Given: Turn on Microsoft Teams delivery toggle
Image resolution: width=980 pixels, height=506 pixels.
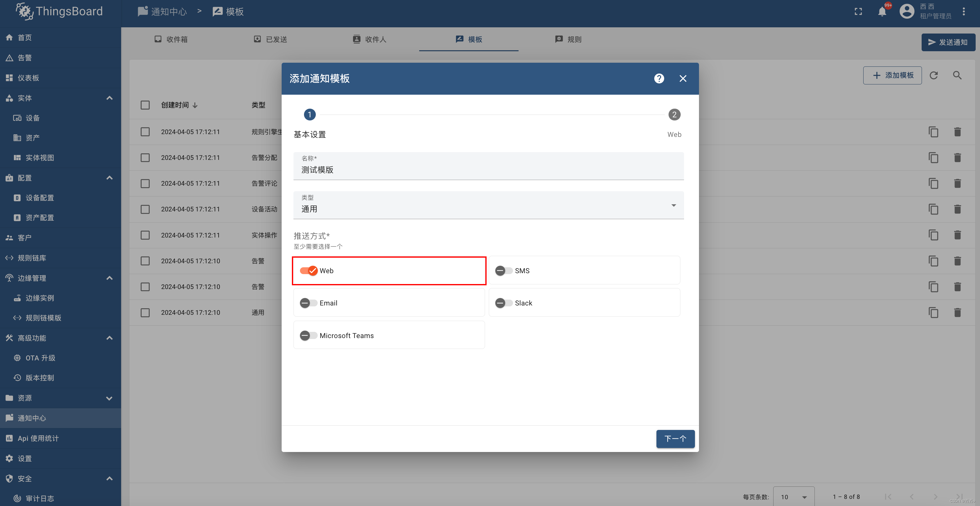Looking at the screenshot, I should 309,336.
